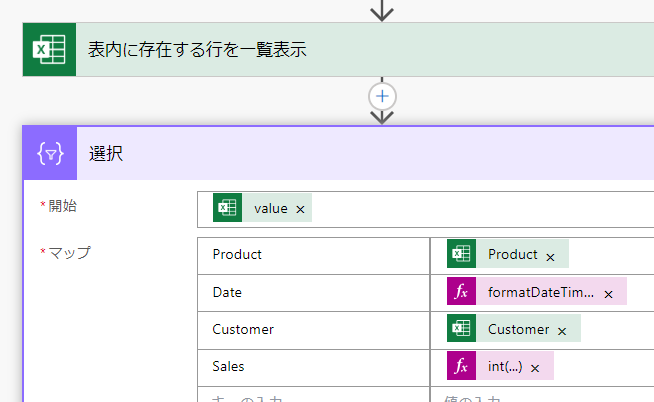Click the purple Select action icon
Viewport: 654px width, 402px height.
click(x=50, y=154)
